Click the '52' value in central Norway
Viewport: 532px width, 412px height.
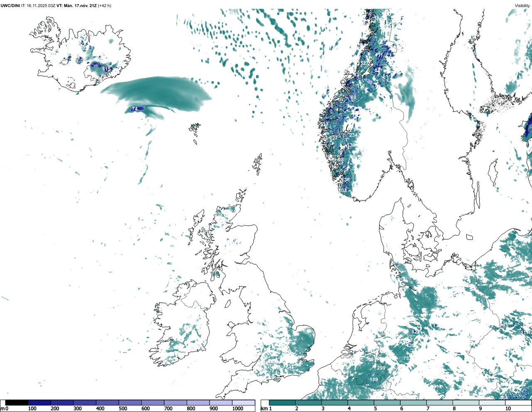click(x=364, y=63)
